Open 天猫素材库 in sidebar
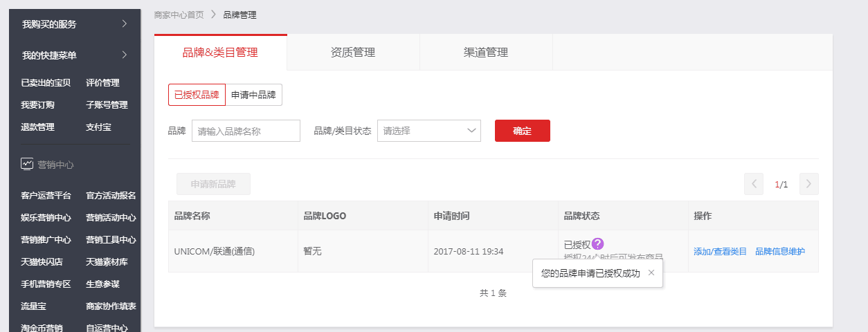Screen dimensions: 868x332 point(107,262)
